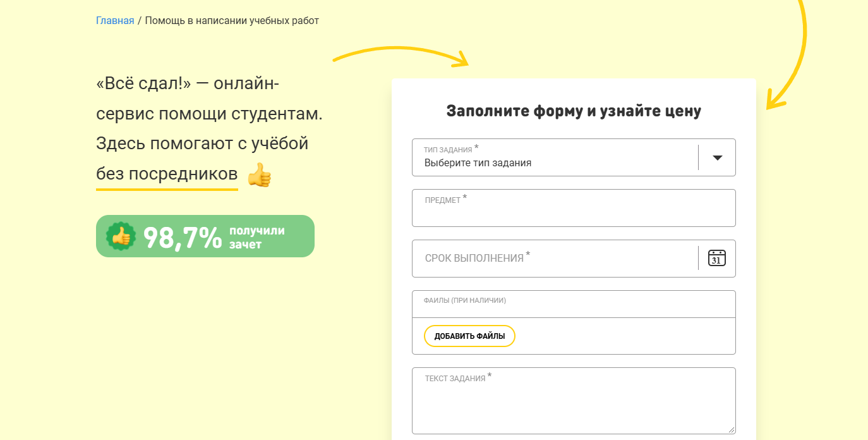Click the 'получили зачет' label
This screenshot has width=868, height=440.
click(x=257, y=238)
